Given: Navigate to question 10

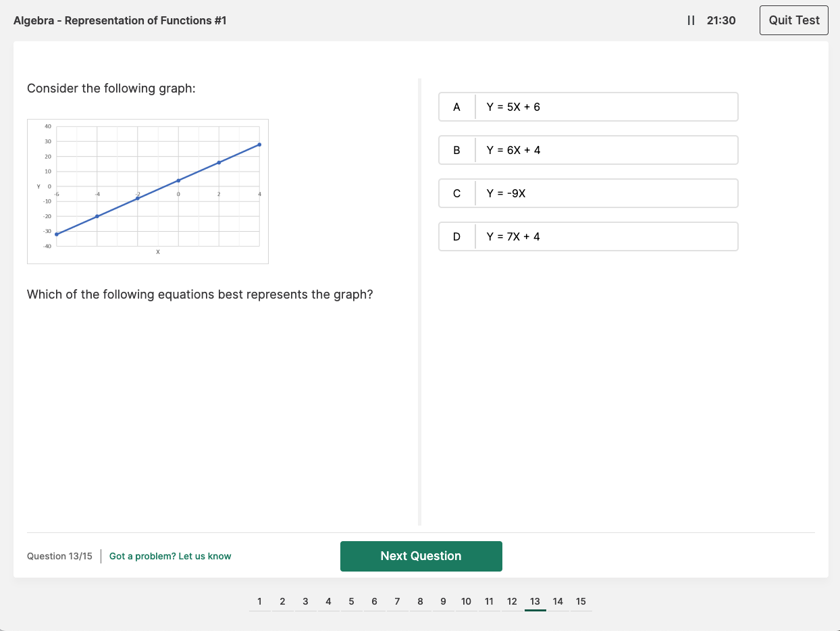Looking at the screenshot, I should pyautogui.click(x=466, y=601).
